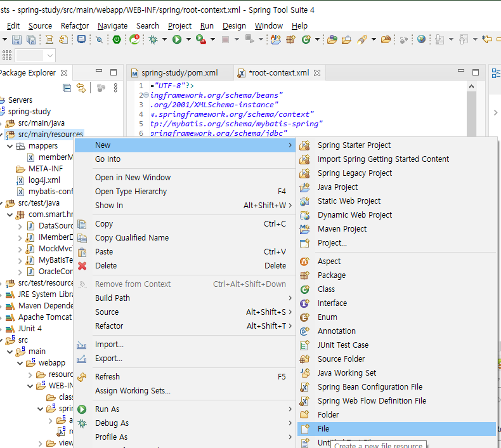Toggle Link with Editor in Package Explorer
Screen dimensions: 501x448
pyautogui.click(x=81, y=88)
